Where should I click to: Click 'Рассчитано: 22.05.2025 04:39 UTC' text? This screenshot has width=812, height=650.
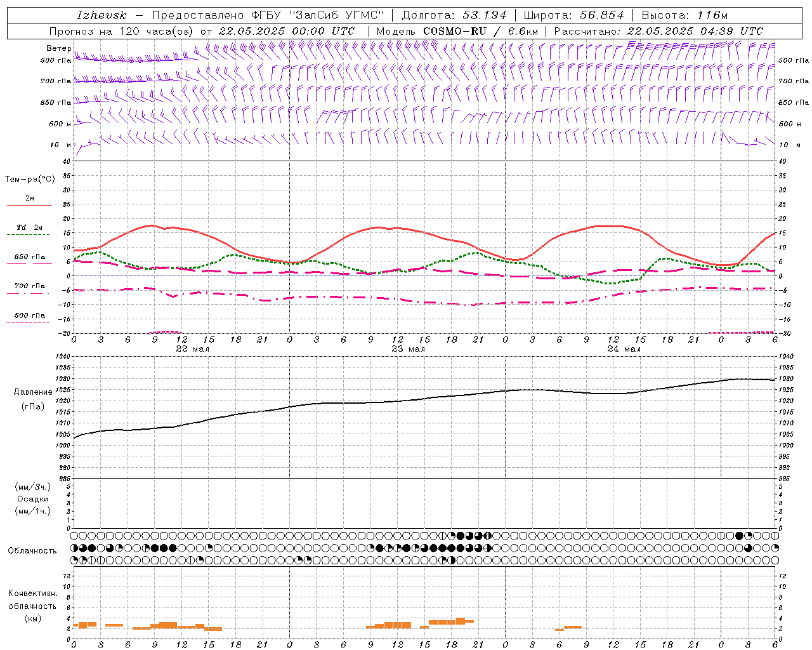(658, 31)
